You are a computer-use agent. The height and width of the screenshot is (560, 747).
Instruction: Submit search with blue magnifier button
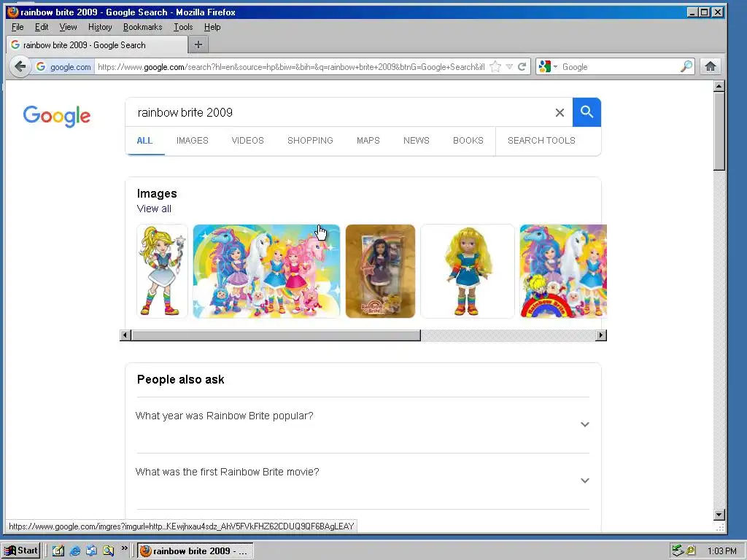587,112
